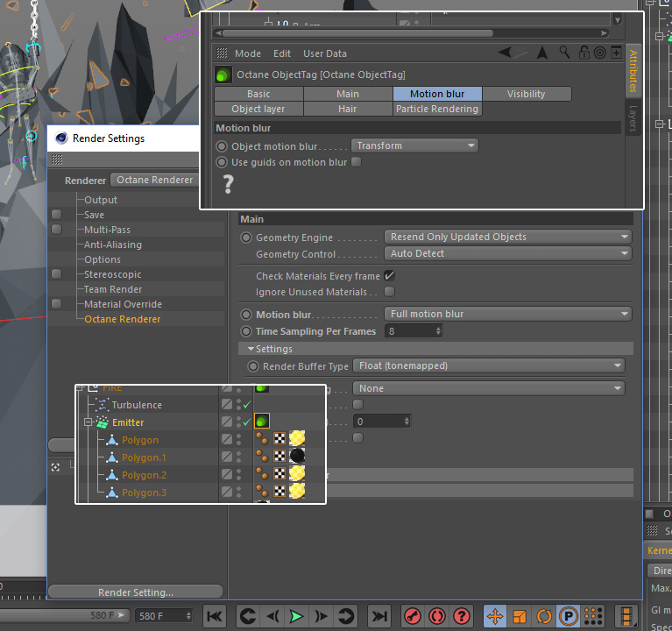Viewport: 672px width, 631px height.
Task: Click the keyframe selection question icon
Action: tap(462, 616)
